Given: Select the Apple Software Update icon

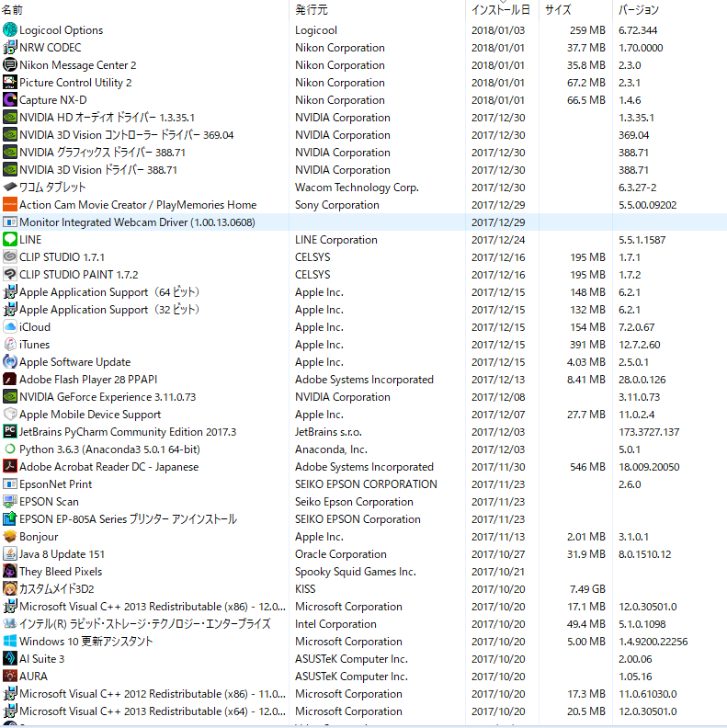Looking at the screenshot, I should (10, 361).
